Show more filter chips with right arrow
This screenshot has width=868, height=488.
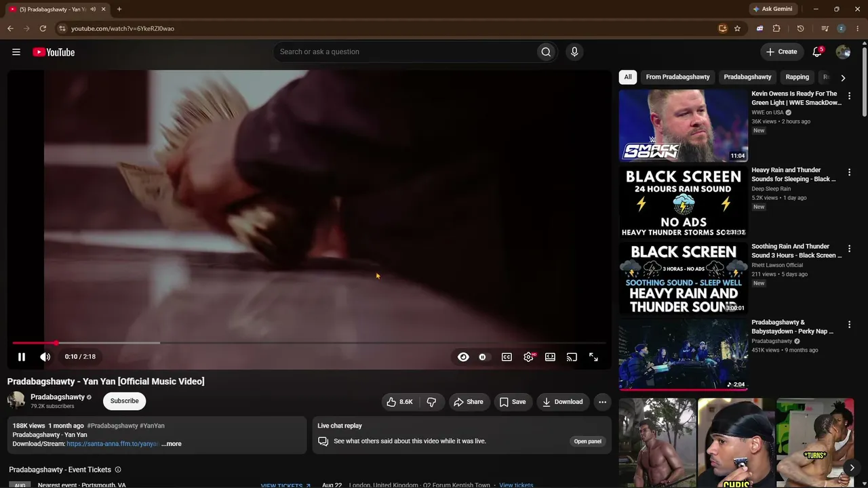tap(843, 78)
